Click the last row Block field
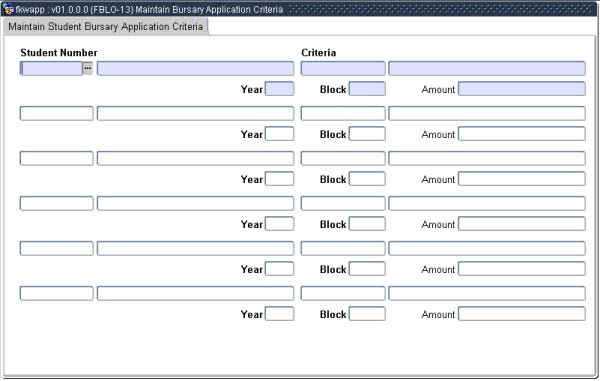 367,314
